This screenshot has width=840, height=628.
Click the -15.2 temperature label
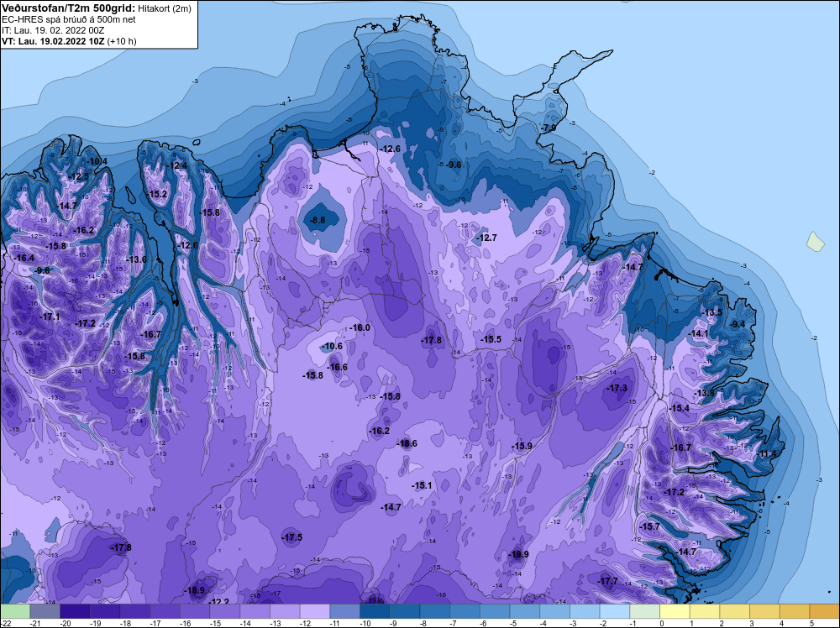coord(158,194)
